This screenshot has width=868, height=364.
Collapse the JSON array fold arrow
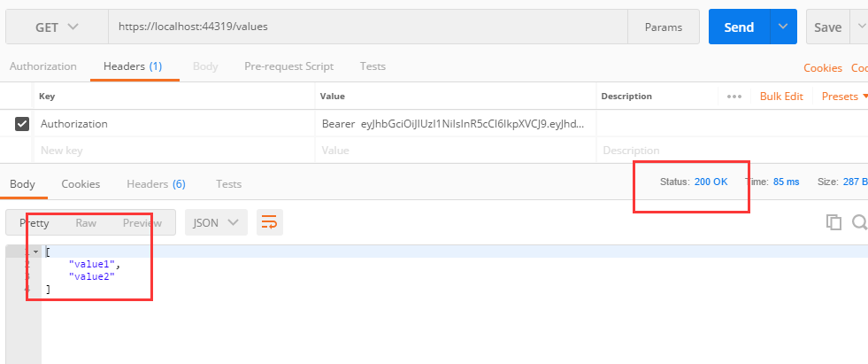click(35, 252)
